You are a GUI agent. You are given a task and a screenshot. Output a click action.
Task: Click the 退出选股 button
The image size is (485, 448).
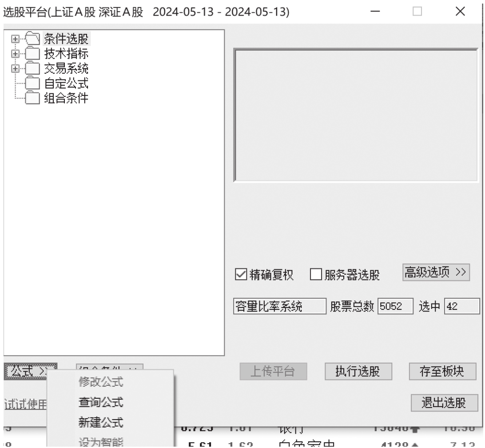click(x=444, y=403)
